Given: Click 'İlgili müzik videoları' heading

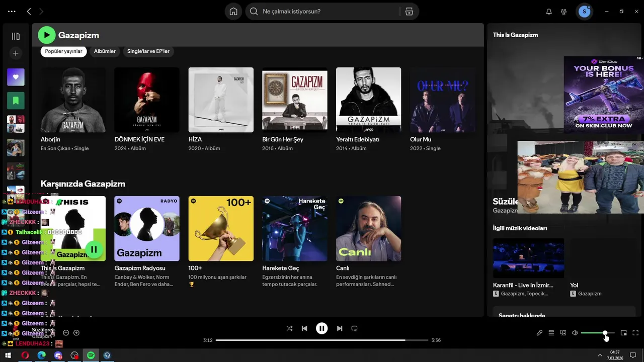Looking at the screenshot, I should (x=520, y=228).
